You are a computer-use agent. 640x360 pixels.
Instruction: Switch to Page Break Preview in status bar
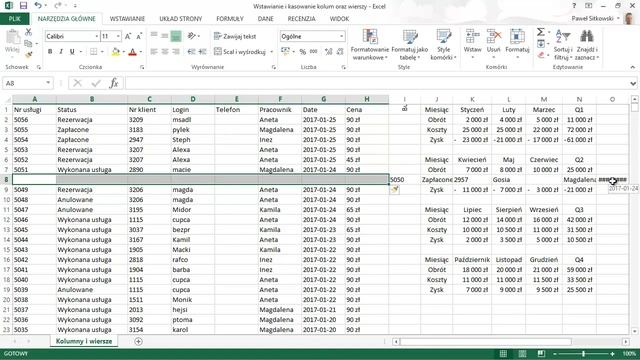pyautogui.click(x=541, y=353)
